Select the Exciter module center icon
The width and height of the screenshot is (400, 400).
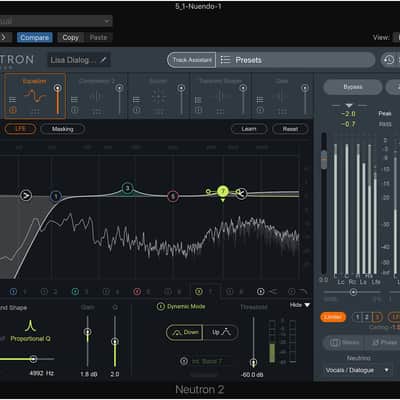pyautogui.click(x=159, y=97)
